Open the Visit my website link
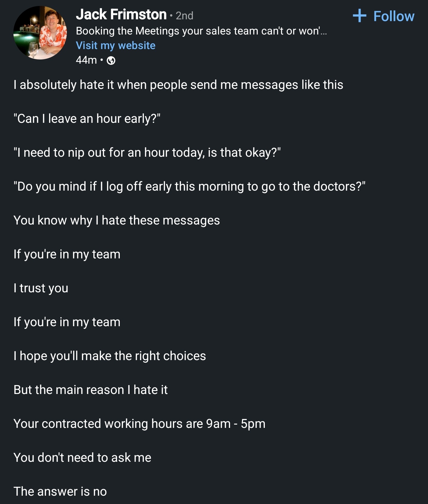Screen dimensions: 428x504 click(x=116, y=45)
